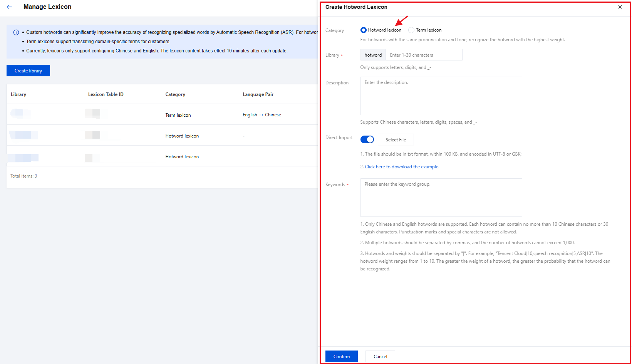Select the Hotword lexicon radio button
This screenshot has width=632, height=364.
click(364, 30)
